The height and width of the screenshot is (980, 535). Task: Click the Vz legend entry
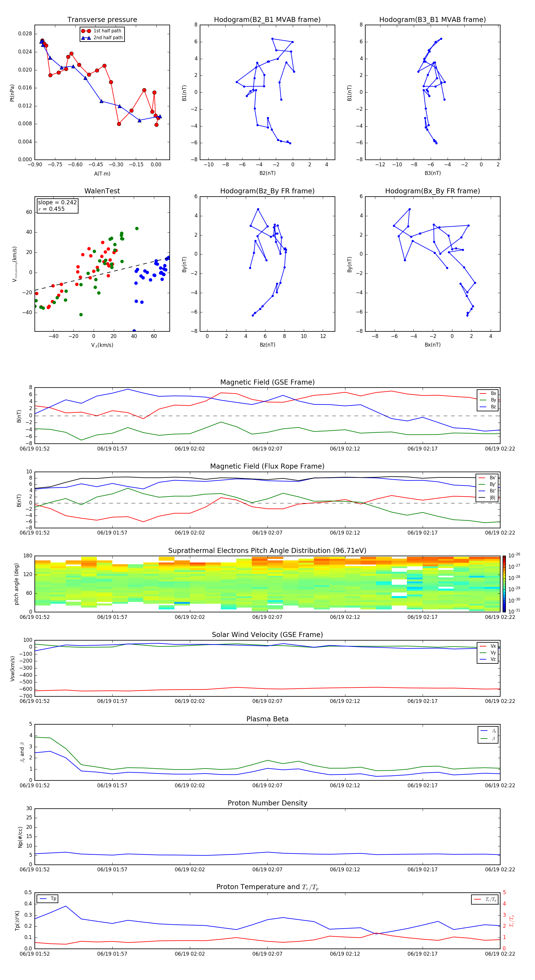(488, 659)
